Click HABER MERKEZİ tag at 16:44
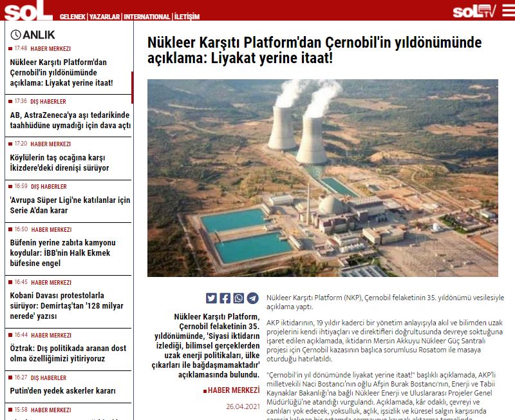 pos(51,335)
